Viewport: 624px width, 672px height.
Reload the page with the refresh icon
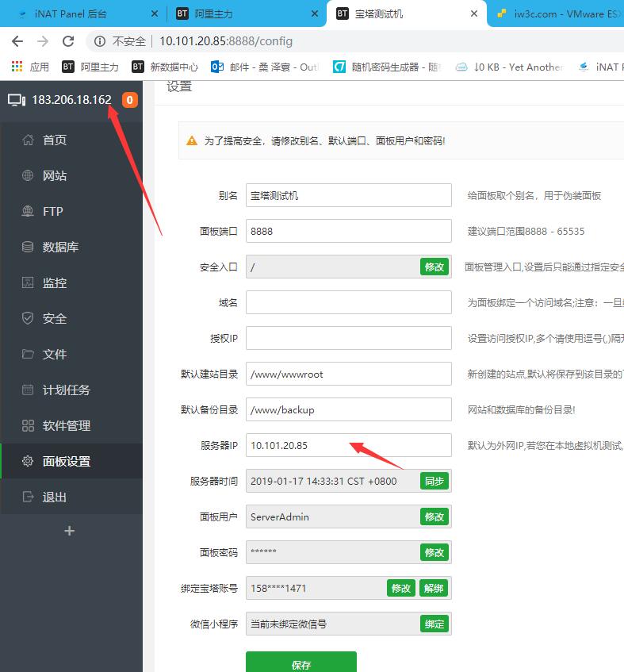click(x=68, y=41)
